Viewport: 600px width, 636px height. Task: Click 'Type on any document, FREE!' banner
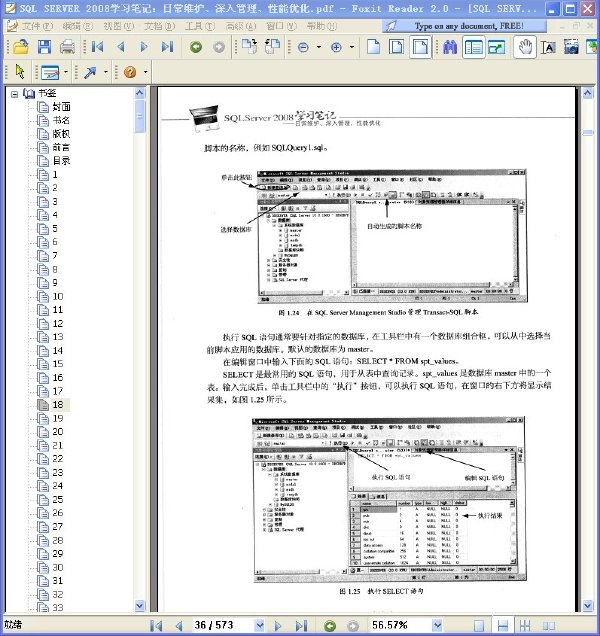(x=464, y=26)
